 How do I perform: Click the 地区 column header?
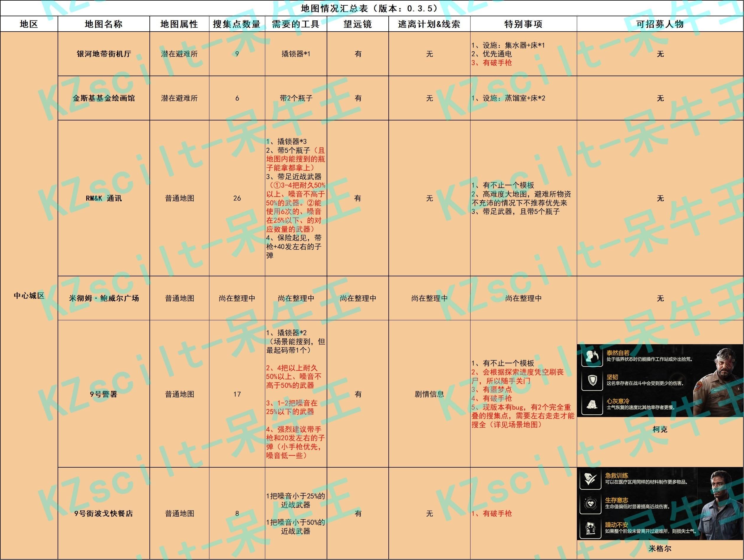point(29,24)
